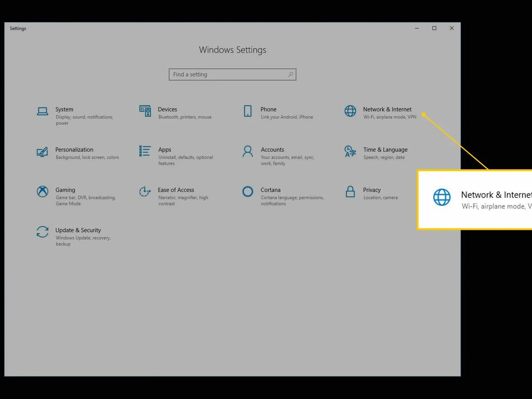Click the search magnifier icon
Screen dimensions: 532x399
[291, 74]
